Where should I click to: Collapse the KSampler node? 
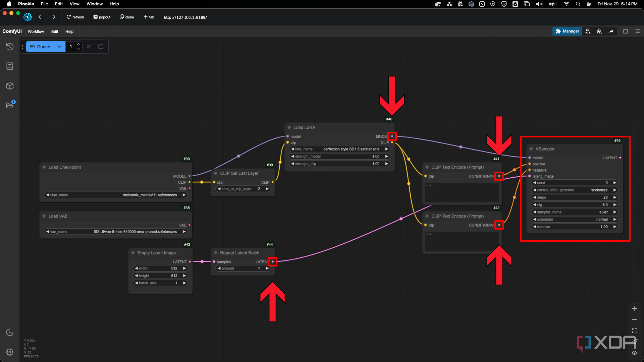point(531,149)
